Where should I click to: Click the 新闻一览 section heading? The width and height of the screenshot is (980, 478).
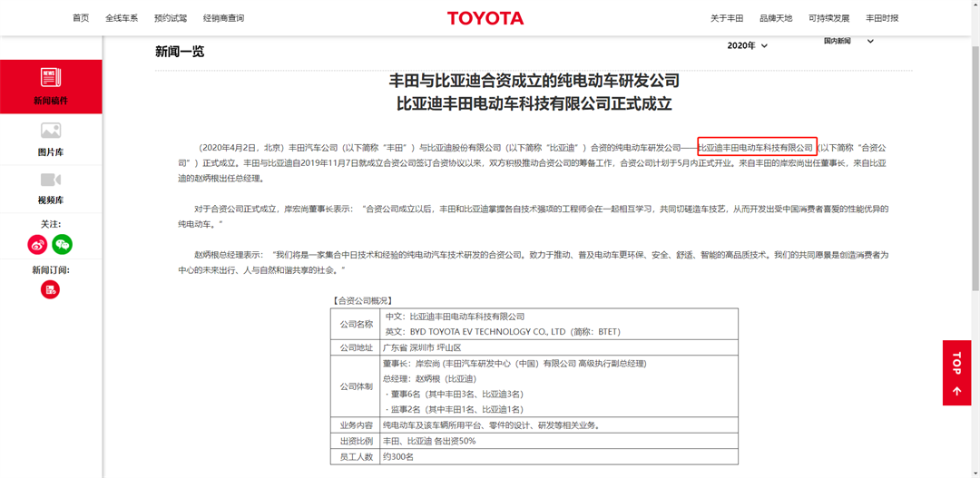click(180, 52)
